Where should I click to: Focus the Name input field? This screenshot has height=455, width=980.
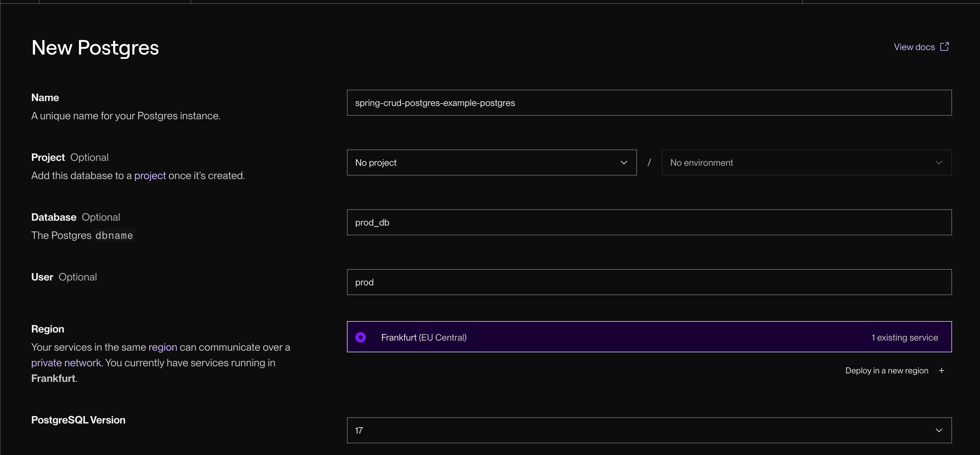[649, 103]
